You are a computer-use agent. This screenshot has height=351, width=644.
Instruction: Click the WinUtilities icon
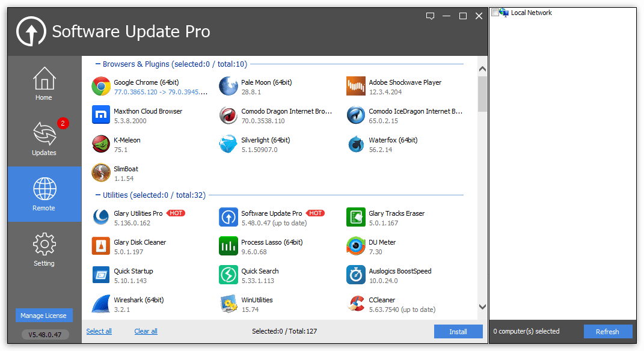[228, 304]
